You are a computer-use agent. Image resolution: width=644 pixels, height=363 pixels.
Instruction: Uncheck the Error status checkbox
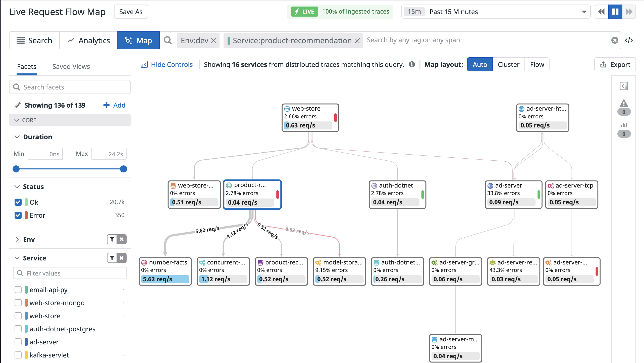(x=18, y=215)
